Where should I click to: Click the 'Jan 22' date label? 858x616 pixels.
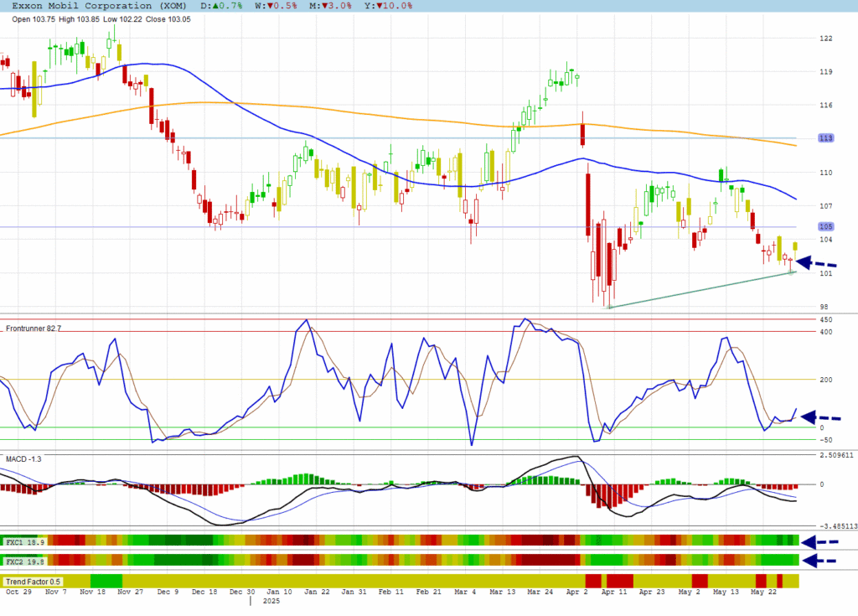[x=317, y=592]
